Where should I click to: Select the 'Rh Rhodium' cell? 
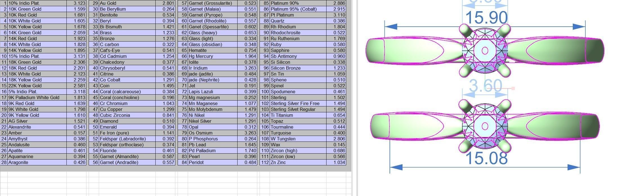point(298,27)
